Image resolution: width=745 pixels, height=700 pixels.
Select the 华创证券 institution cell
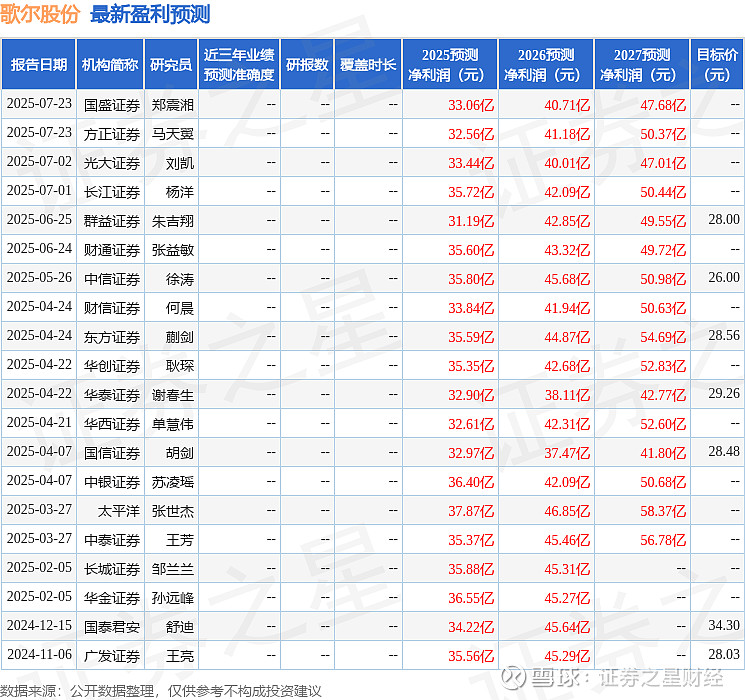tap(112, 366)
